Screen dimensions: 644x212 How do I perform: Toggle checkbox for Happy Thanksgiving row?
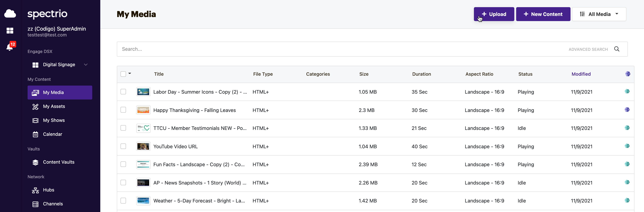(123, 110)
